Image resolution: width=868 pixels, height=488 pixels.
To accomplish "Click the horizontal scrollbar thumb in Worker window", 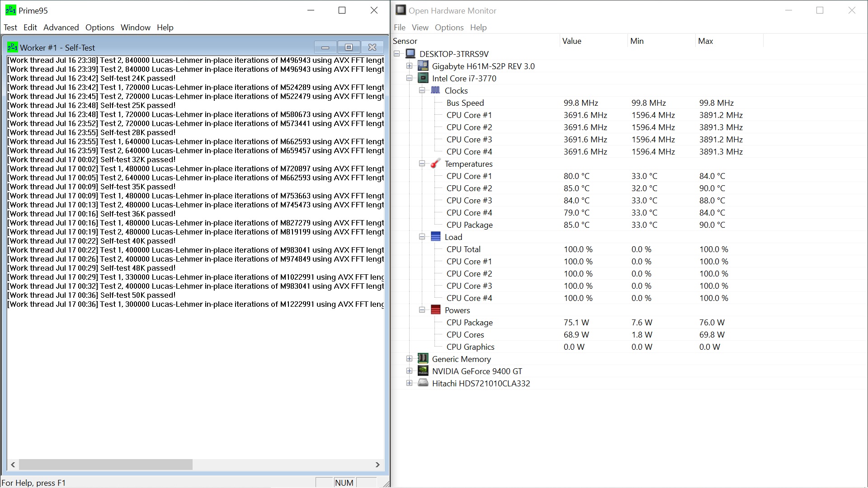I will [x=106, y=465].
